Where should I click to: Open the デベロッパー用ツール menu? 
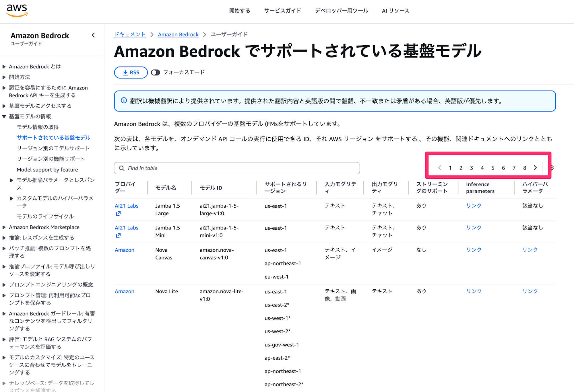click(341, 10)
